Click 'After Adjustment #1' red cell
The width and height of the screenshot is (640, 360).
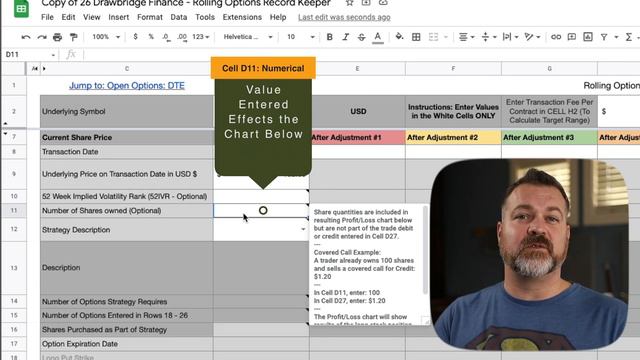click(358, 138)
